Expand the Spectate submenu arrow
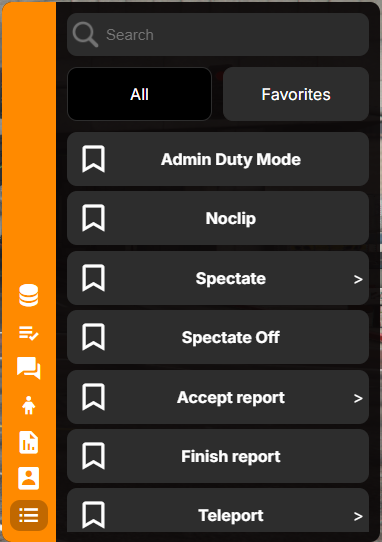The image size is (382, 542). coord(358,279)
